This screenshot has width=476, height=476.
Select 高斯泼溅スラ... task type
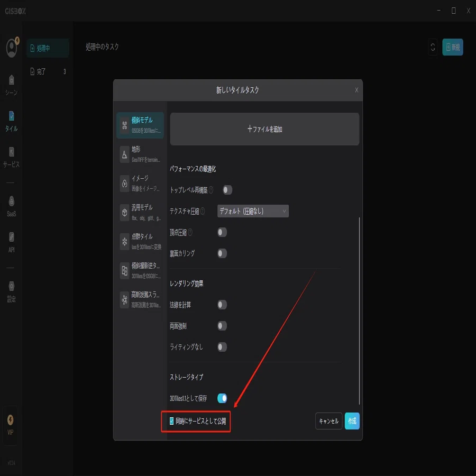tap(140, 300)
